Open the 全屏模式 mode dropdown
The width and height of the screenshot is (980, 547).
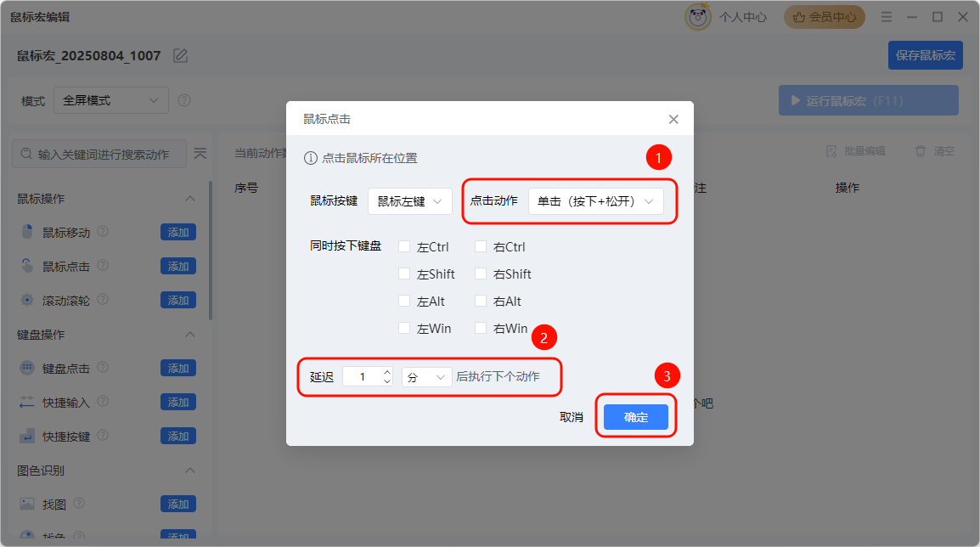click(x=111, y=100)
